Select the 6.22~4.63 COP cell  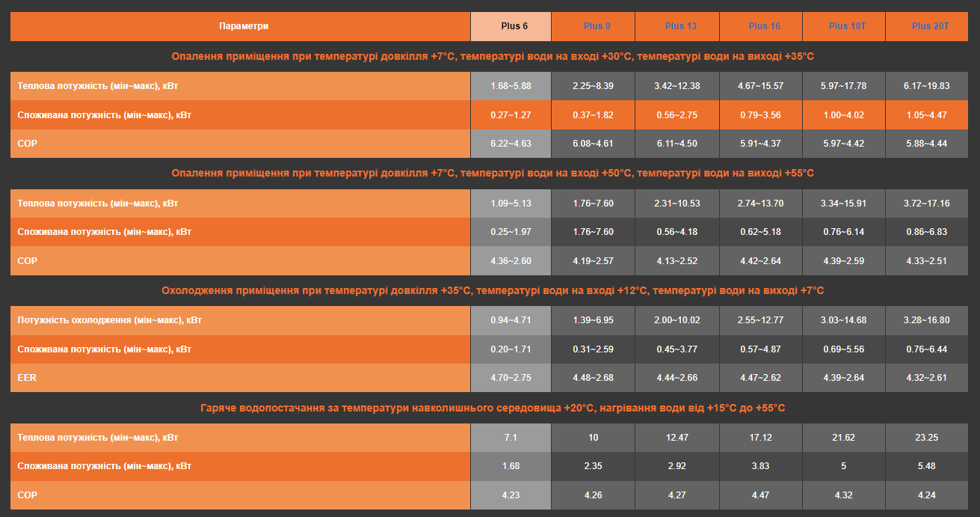click(x=511, y=144)
